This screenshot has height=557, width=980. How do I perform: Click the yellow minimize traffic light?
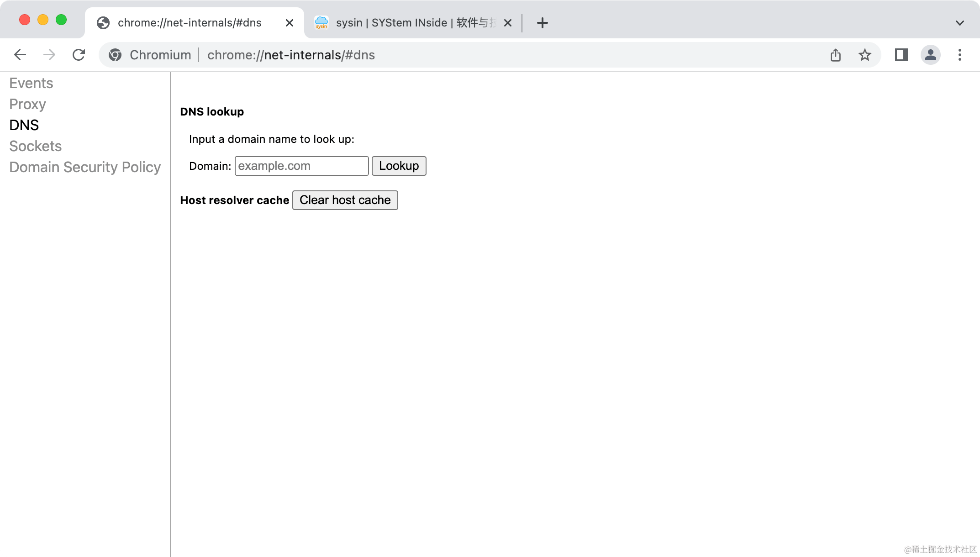tap(43, 20)
